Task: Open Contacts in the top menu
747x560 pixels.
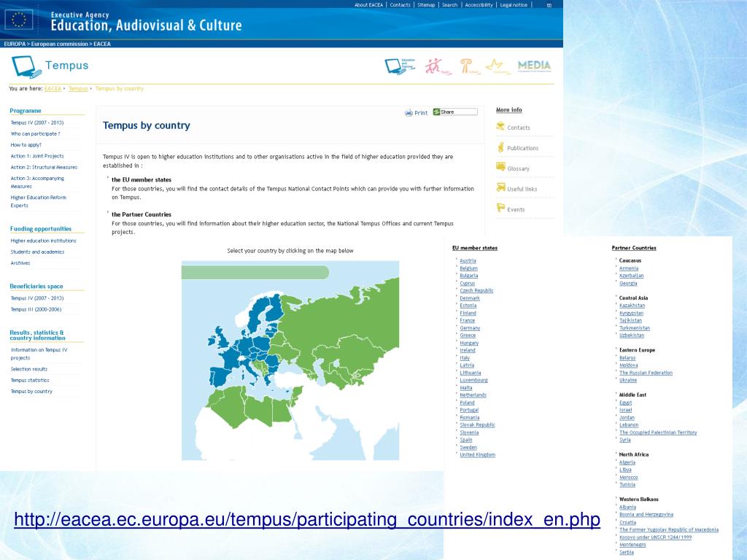Action: pyautogui.click(x=400, y=5)
